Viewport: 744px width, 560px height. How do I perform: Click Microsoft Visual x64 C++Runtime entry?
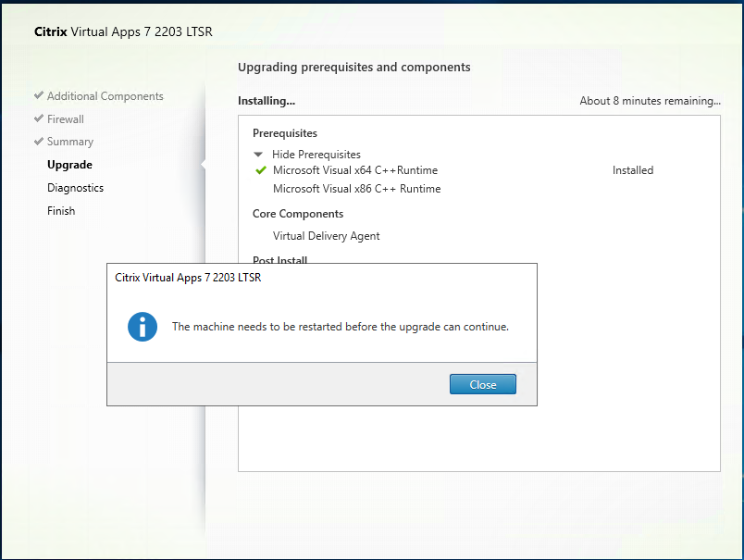355,170
